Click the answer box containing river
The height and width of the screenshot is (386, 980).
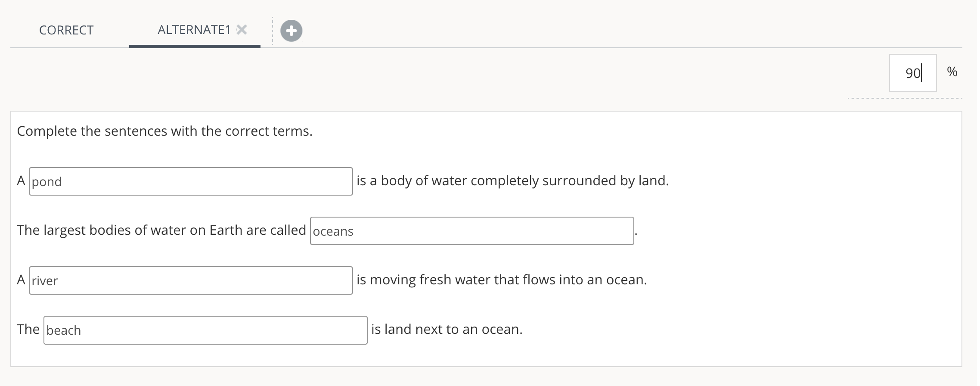tap(190, 280)
